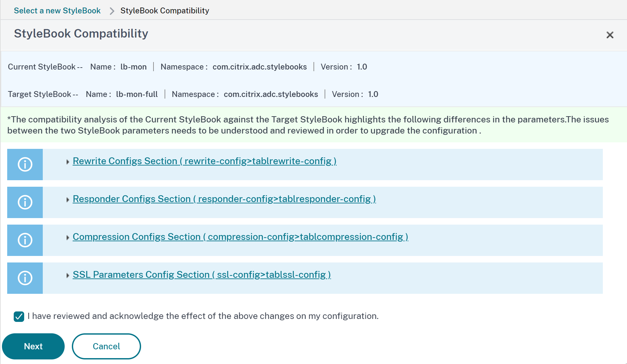Viewport: 627px width, 364px height.
Task: Open Rewrite Configs Section link
Action: 204,161
